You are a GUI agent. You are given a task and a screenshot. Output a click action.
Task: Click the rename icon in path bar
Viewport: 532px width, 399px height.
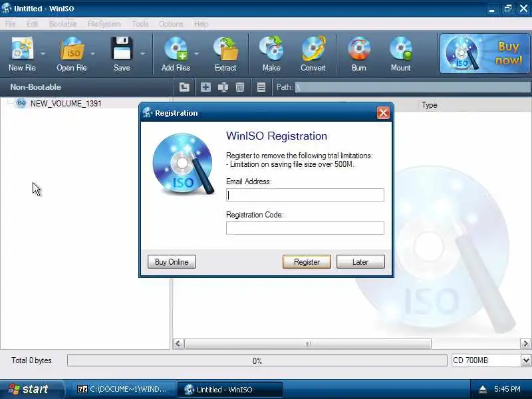pos(223,87)
